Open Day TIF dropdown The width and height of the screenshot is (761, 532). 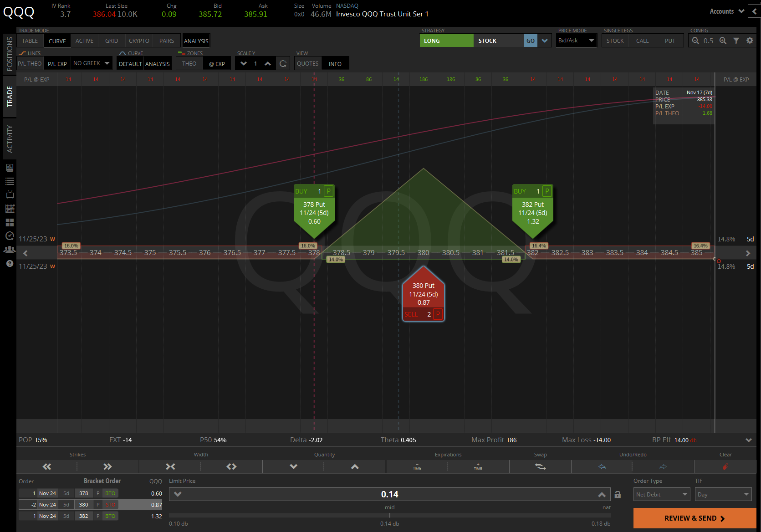723,494
